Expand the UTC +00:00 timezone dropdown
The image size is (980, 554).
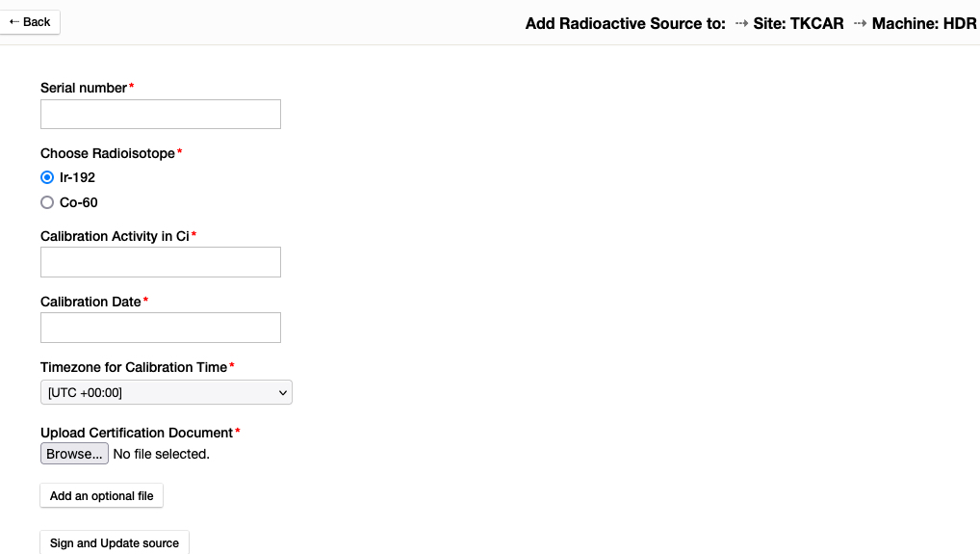click(x=166, y=392)
